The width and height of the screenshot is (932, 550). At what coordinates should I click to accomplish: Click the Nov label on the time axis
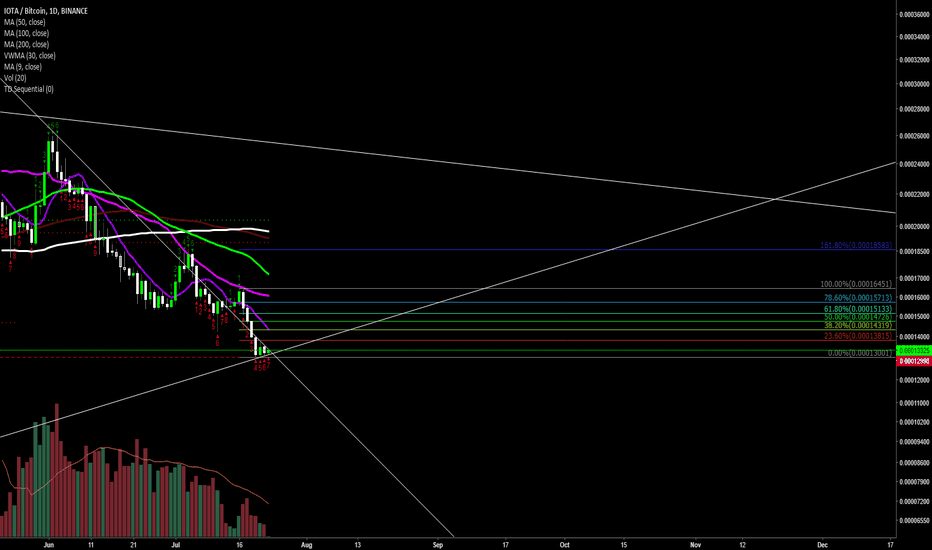695,545
